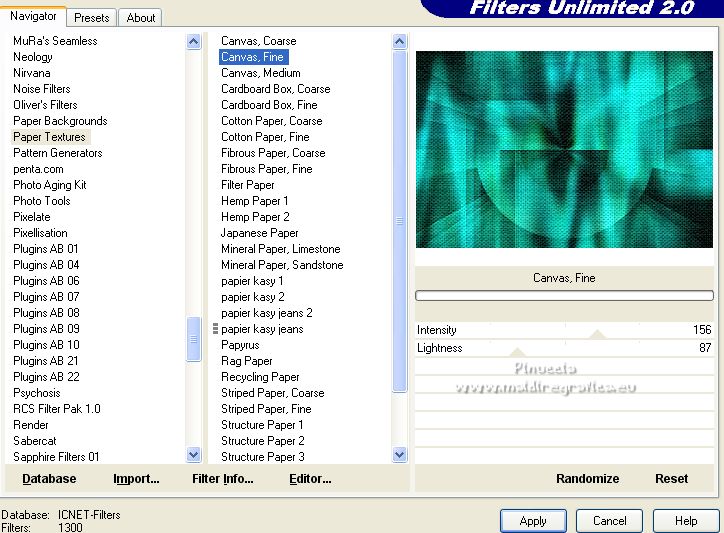Reset the filter parameters
The image size is (724, 533).
pos(671,478)
